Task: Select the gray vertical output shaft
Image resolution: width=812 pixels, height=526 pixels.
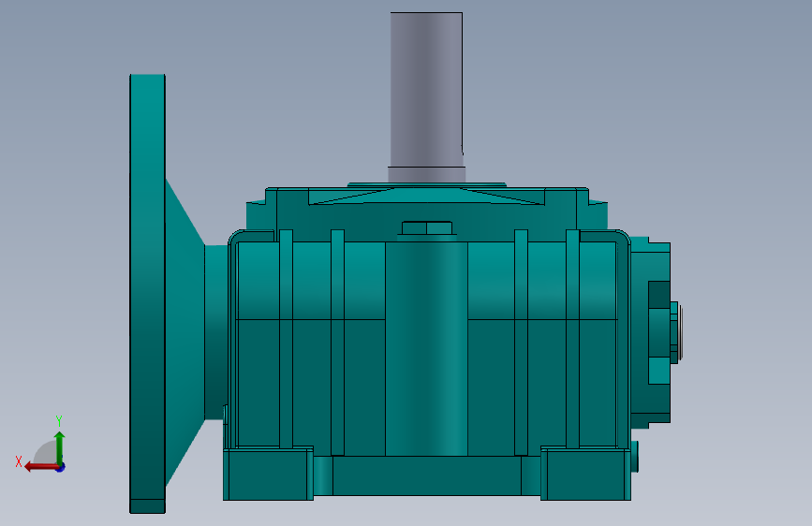Action: click(x=426, y=96)
